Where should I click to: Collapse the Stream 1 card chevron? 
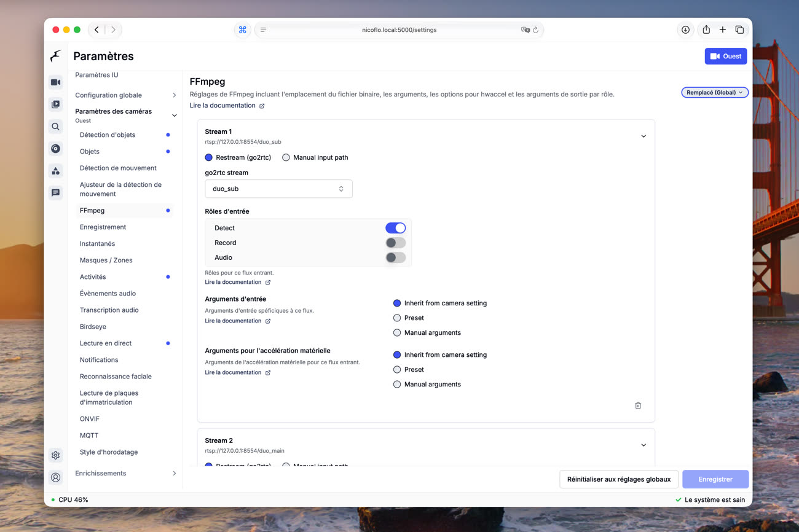644,136
